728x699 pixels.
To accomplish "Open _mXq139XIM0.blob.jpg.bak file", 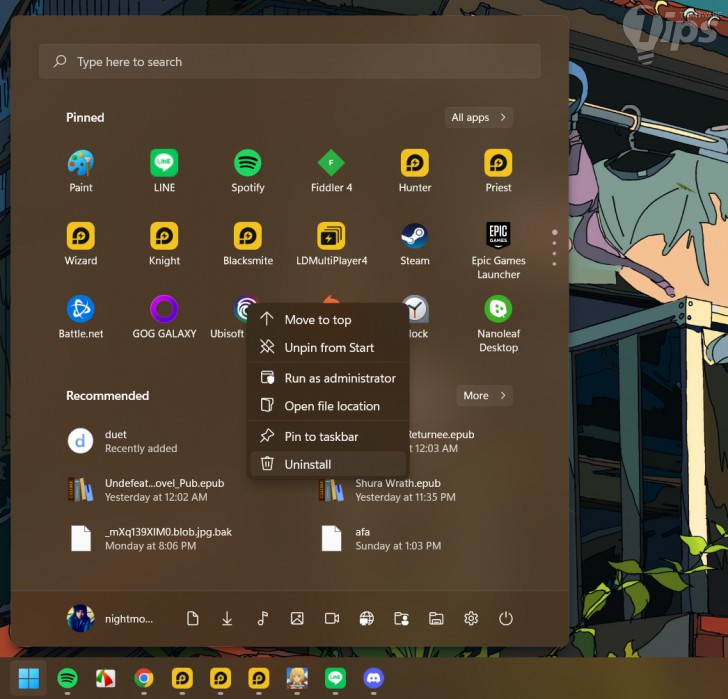I will click(x=151, y=538).
